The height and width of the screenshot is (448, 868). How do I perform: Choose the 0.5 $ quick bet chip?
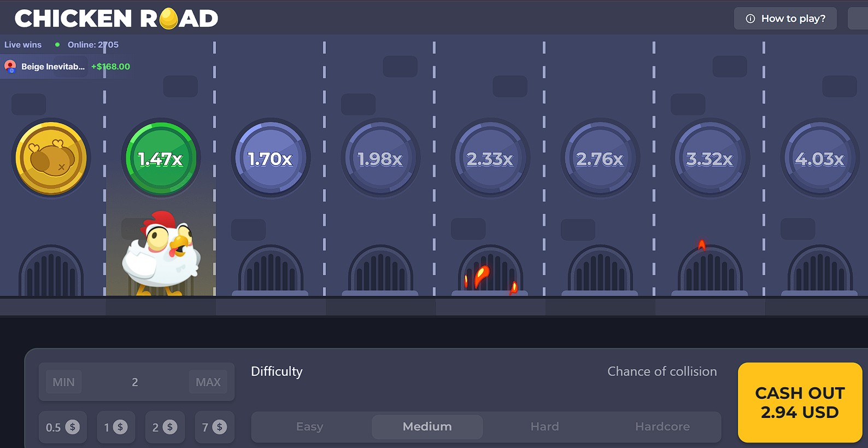coord(62,427)
